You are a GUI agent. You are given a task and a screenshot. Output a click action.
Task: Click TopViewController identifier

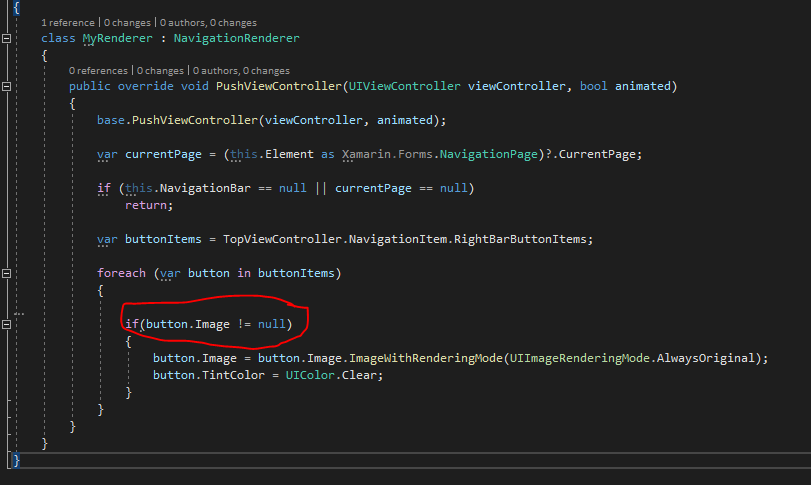point(282,239)
